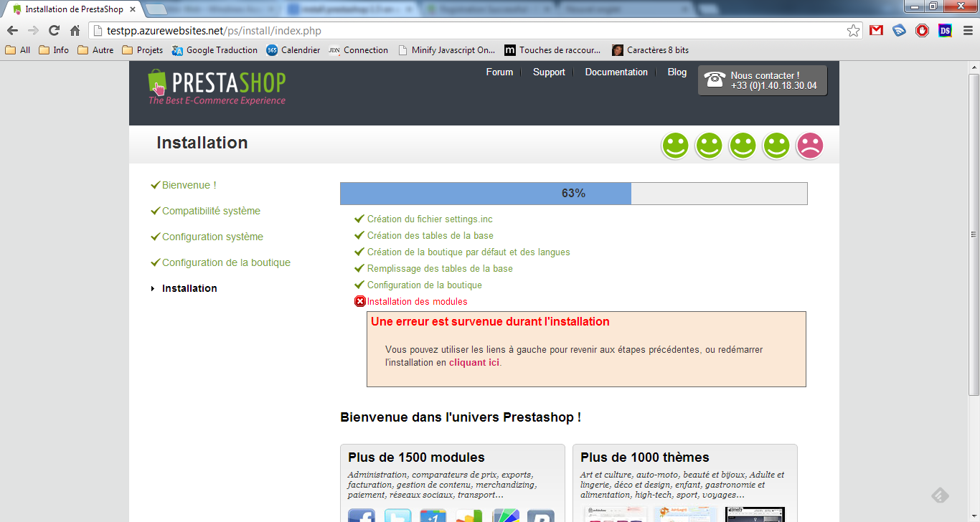This screenshot has width=980, height=522.
Task: Return to Configuration de la boutique step
Action: coord(226,262)
